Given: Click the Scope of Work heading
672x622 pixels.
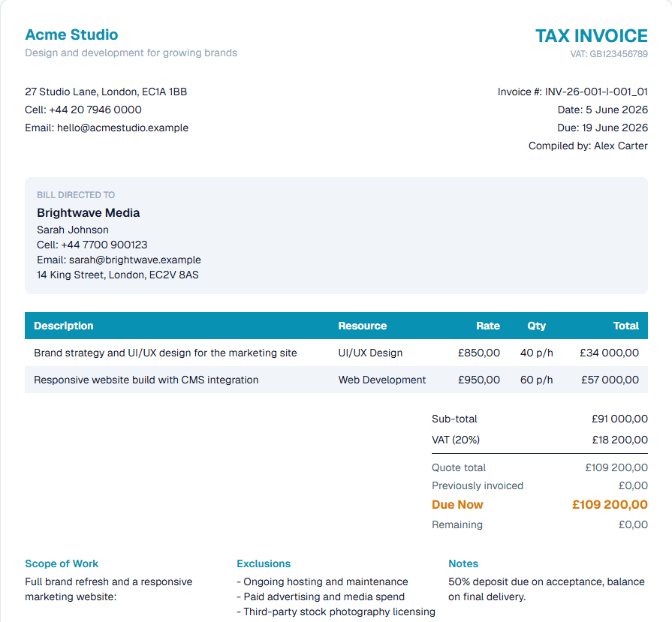Looking at the screenshot, I should 62,563.
